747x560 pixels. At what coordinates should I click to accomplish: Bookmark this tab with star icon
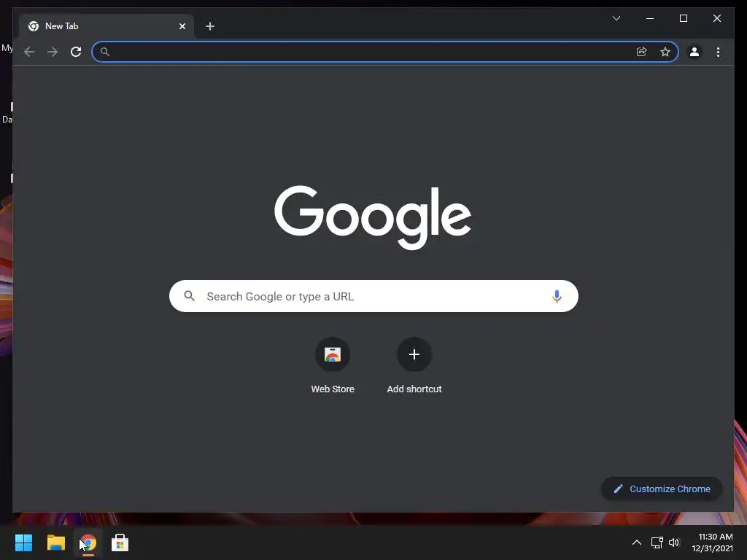(665, 52)
